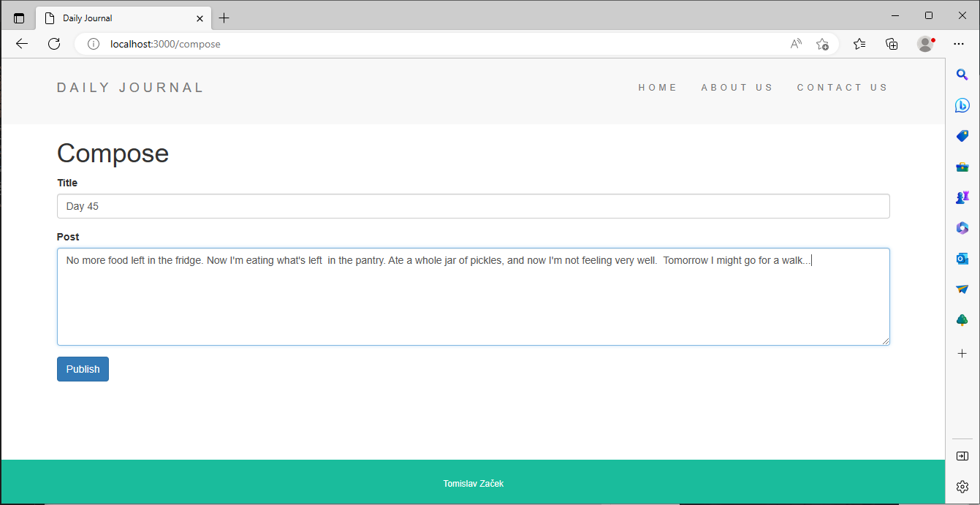Open the Tools toolbox in the sidebar
Viewport: 980px width, 505px height.
point(962,167)
